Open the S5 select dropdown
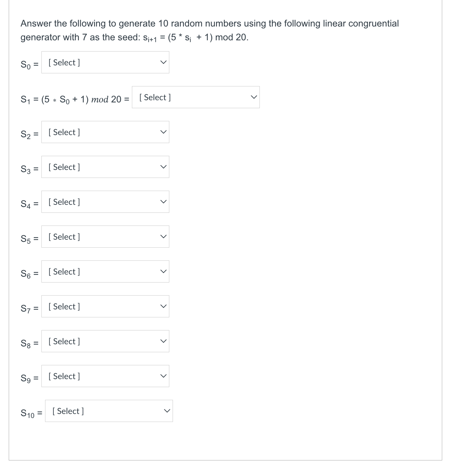The image size is (476, 467). coord(105,237)
